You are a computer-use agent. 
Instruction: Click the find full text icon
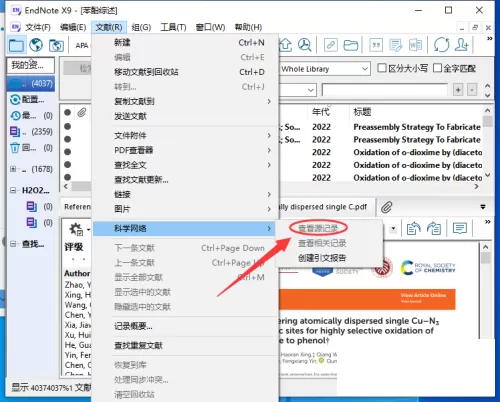(304, 45)
